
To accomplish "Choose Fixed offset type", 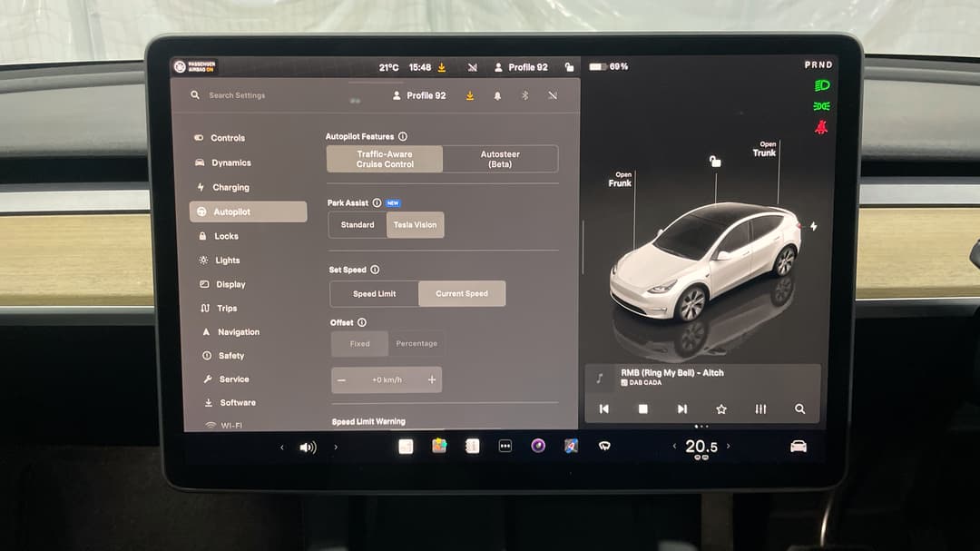I will [x=360, y=343].
